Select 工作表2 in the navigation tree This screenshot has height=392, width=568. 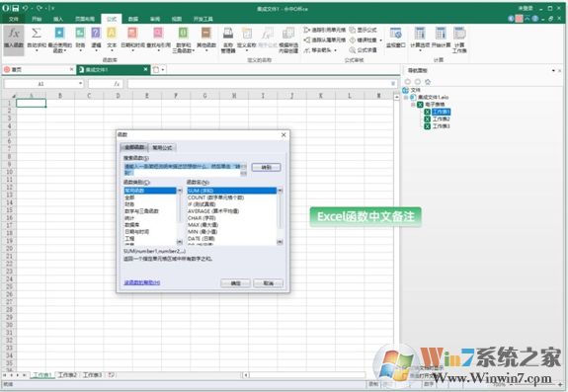click(x=441, y=119)
